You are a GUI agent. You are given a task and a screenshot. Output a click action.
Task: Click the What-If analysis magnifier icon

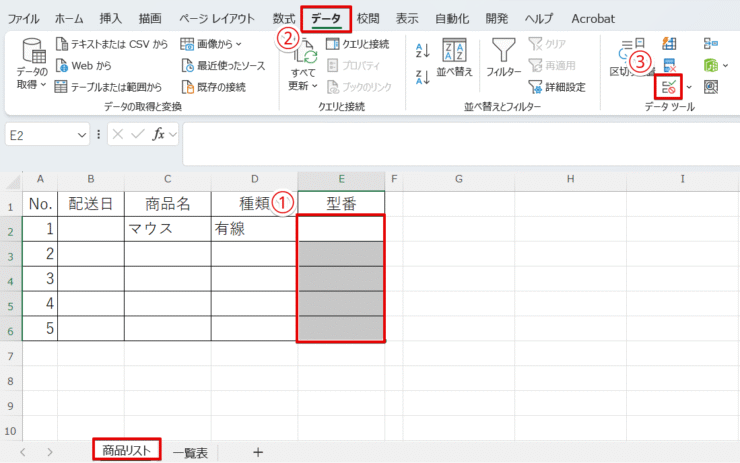coord(711,87)
